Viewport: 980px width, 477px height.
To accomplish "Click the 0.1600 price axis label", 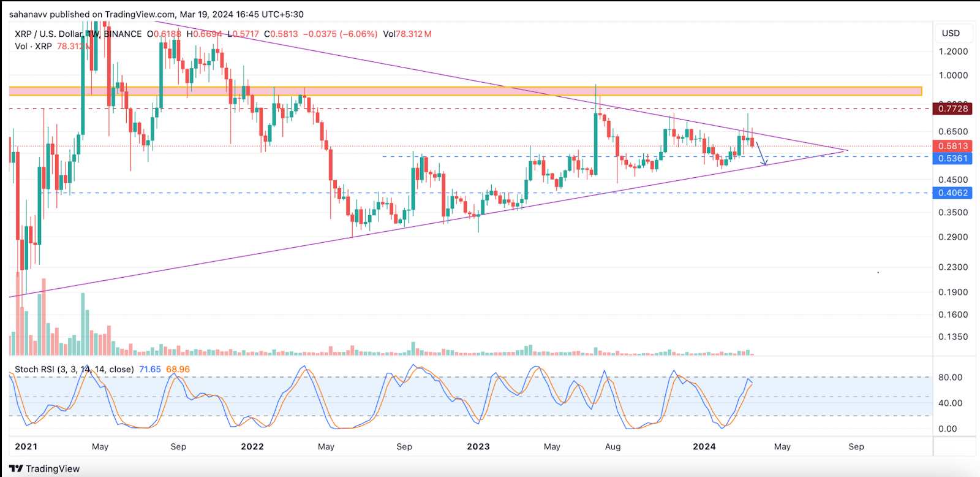I will click(953, 315).
